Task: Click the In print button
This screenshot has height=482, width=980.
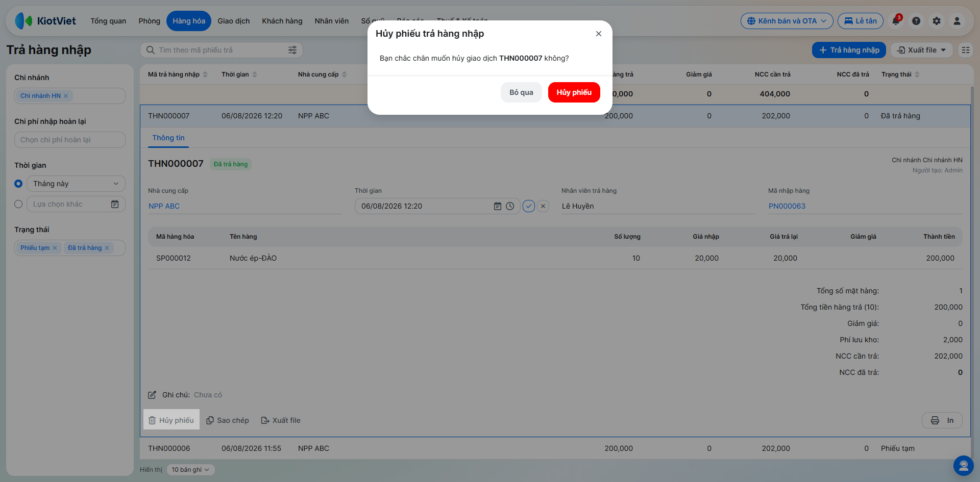Action: [x=942, y=420]
